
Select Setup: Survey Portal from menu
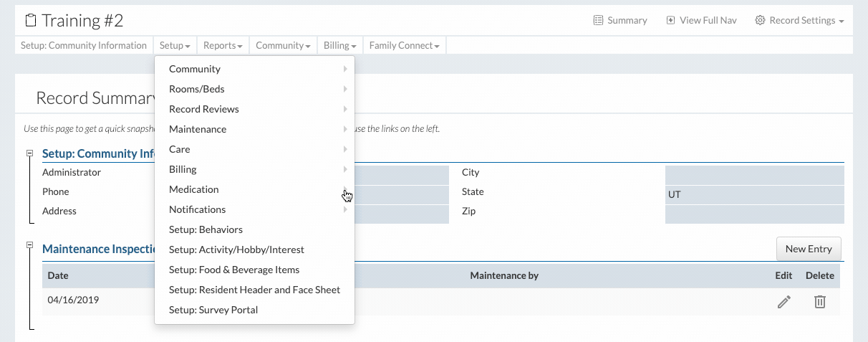tap(213, 310)
